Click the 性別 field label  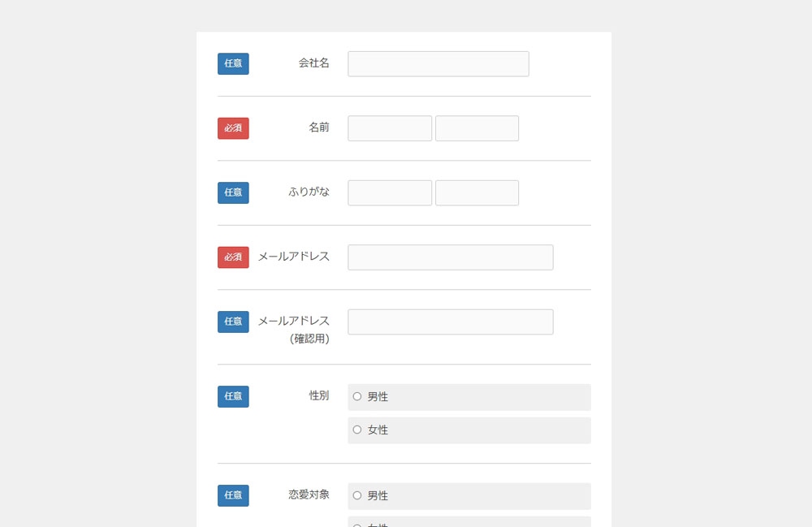click(319, 395)
